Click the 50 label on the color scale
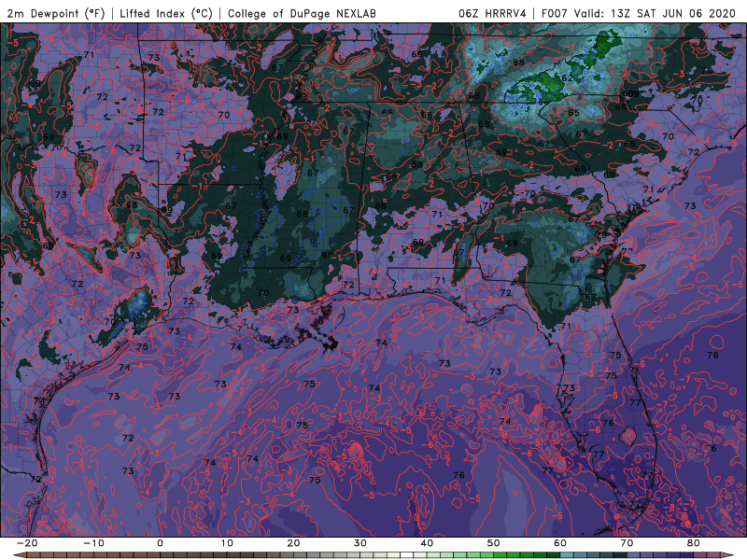This screenshot has height=560, width=747. coord(494,543)
